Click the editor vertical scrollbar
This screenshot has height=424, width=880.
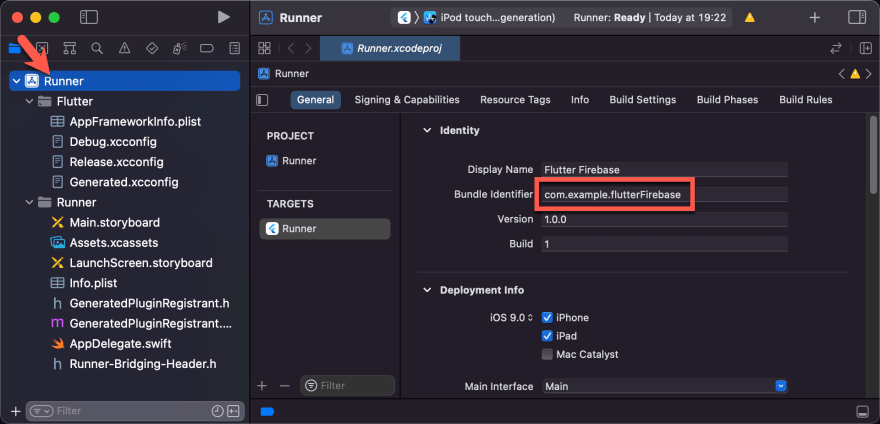[x=873, y=155]
